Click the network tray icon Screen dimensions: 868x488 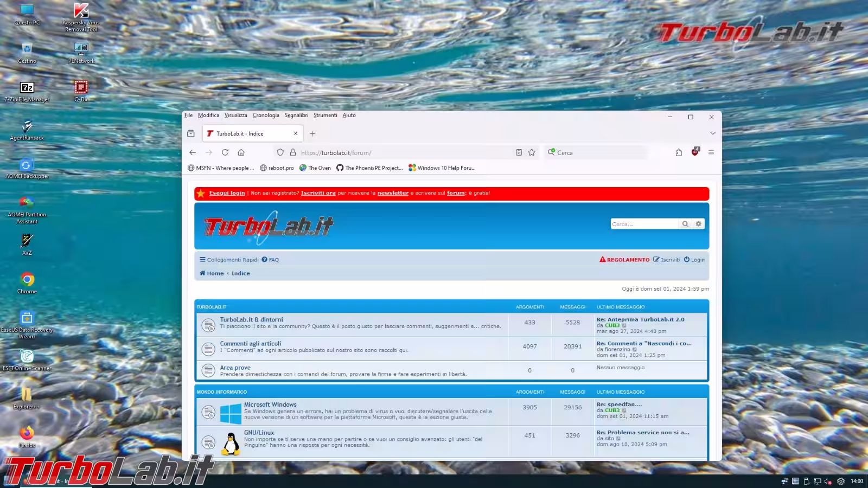[x=817, y=481]
